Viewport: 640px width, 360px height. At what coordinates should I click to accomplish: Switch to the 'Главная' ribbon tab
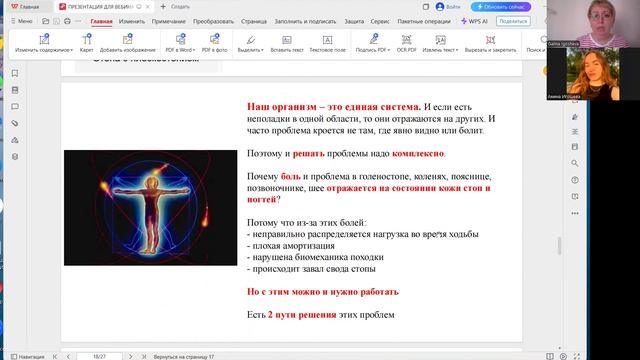coord(101,21)
